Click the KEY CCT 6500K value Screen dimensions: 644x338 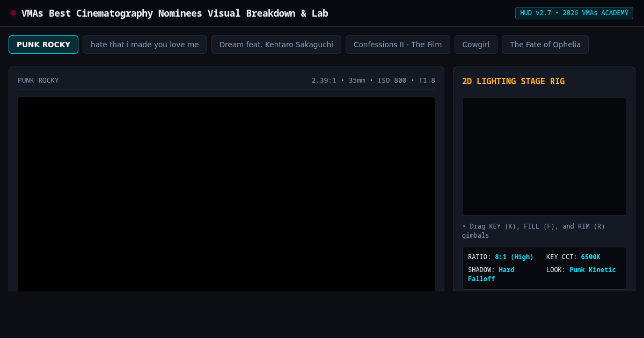coord(590,257)
